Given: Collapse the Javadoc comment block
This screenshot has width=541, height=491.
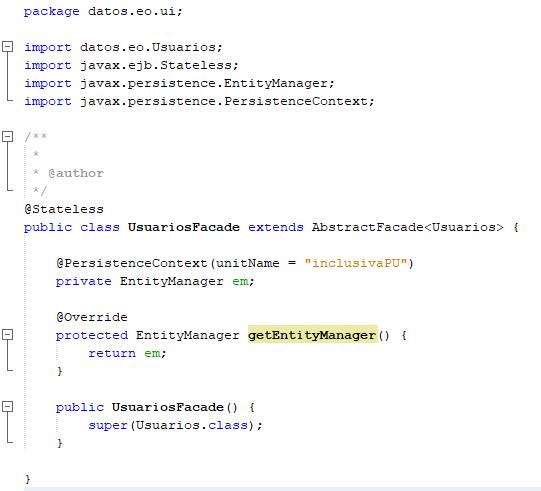Looking at the screenshot, I should pos(8,136).
